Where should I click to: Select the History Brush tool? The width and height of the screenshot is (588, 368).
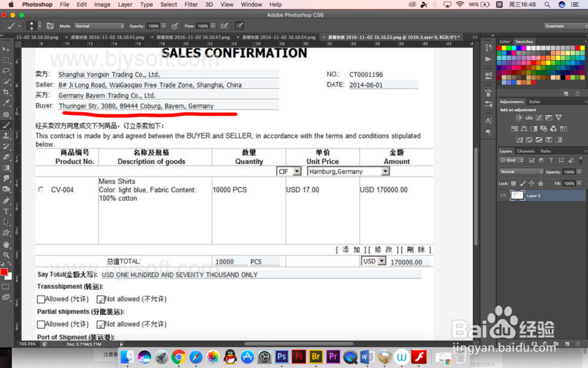pos(6,147)
